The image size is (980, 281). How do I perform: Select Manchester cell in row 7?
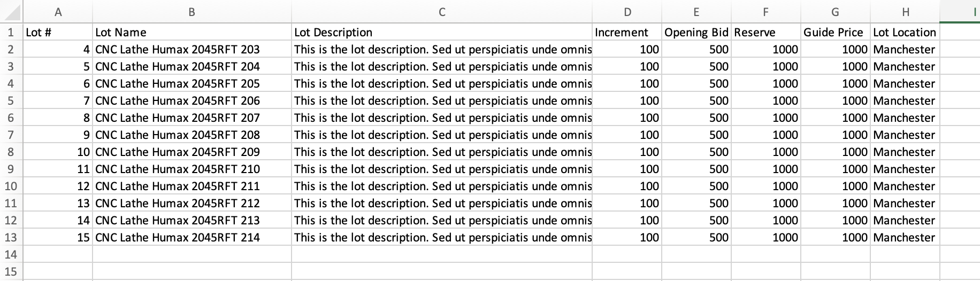click(x=905, y=135)
